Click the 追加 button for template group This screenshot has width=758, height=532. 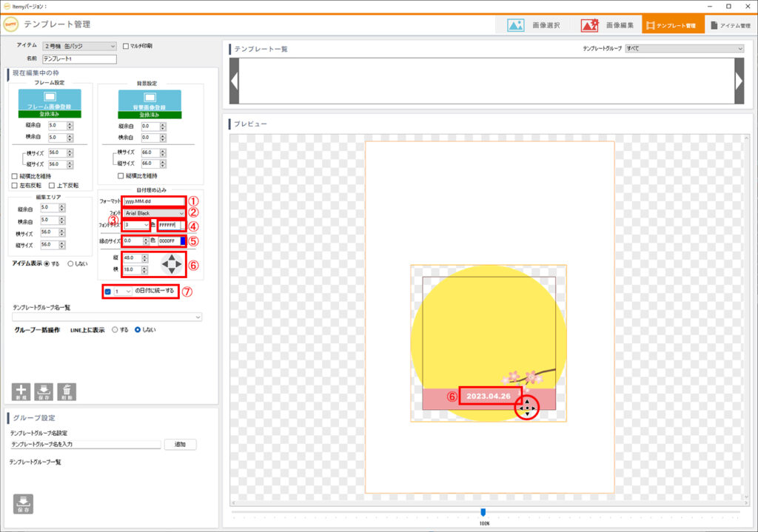(180, 445)
